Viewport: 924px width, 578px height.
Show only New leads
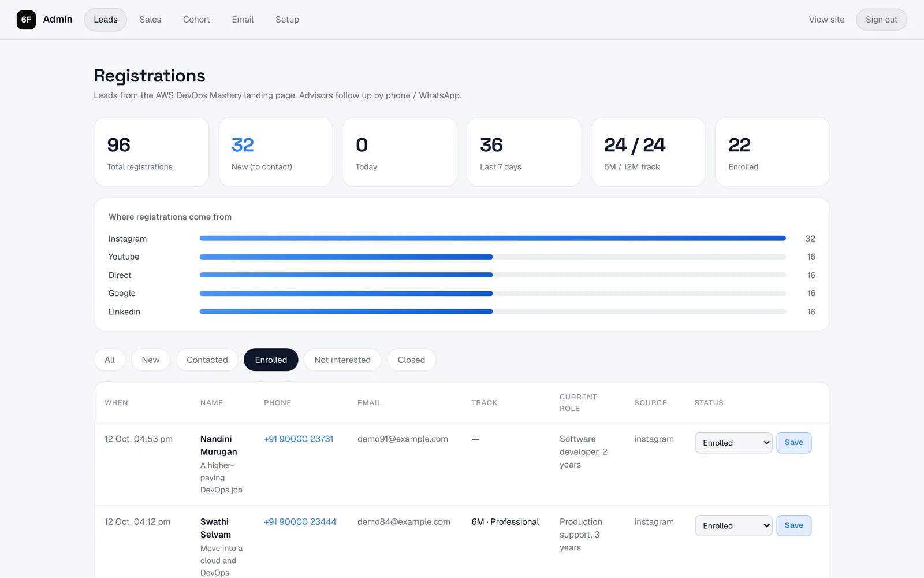pos(151,360)
